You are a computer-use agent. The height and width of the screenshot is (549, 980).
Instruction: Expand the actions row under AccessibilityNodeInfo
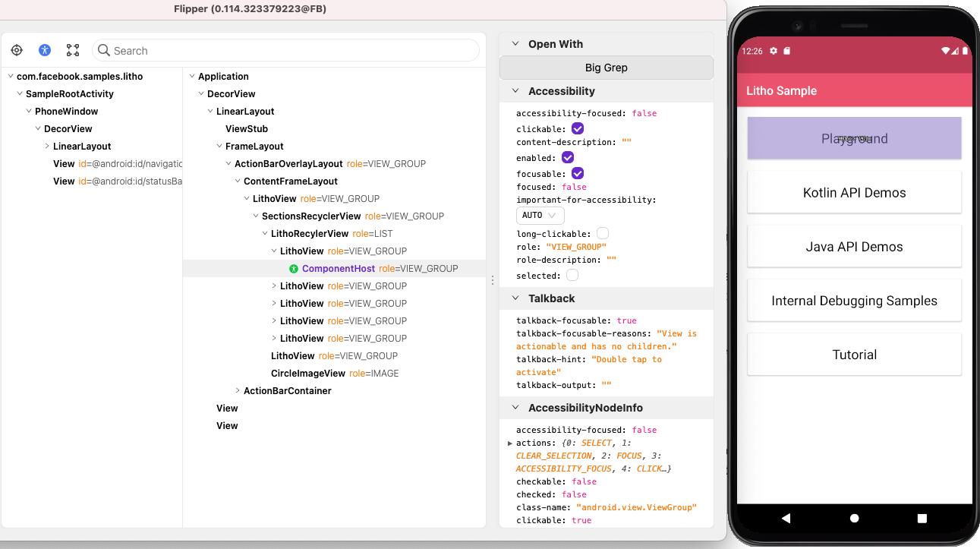[510, 443]
